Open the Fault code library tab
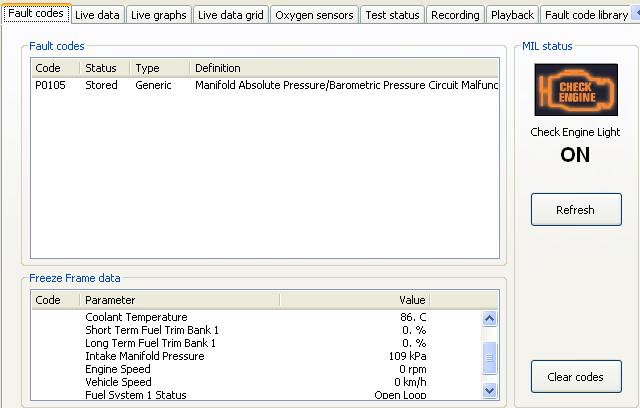Screen dimensions: 640x408 pyautogui.click(x=586, y=15)
